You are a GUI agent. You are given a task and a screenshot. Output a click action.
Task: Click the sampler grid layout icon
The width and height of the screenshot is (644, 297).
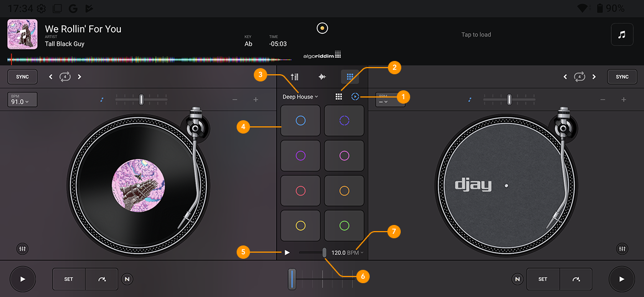click(339, 96)
